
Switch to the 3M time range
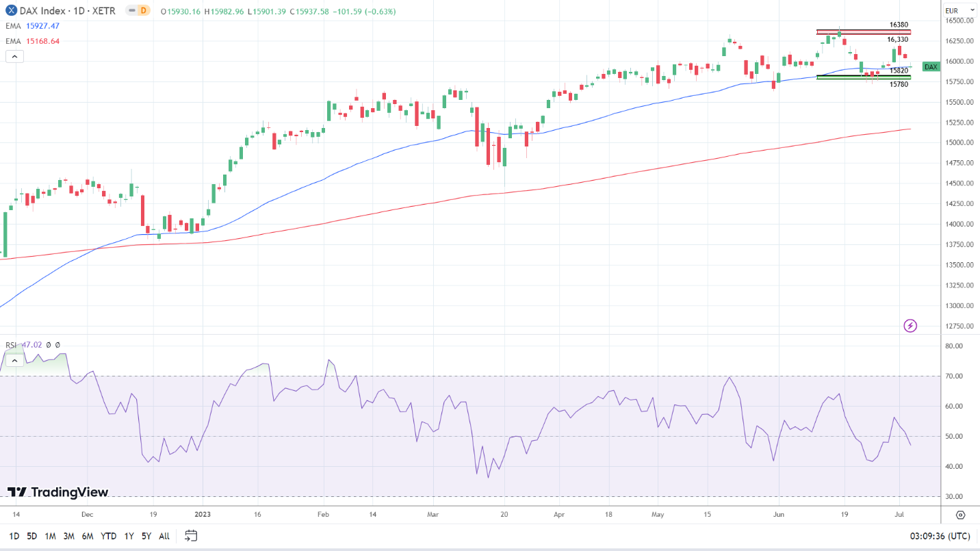click(x=69, y=536)
